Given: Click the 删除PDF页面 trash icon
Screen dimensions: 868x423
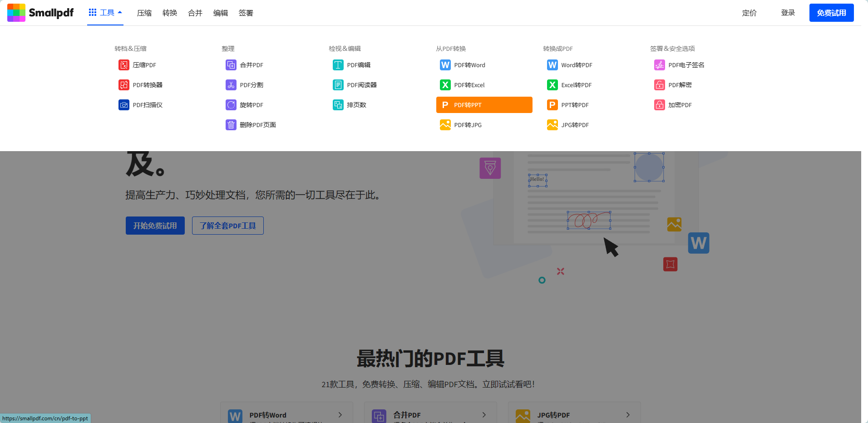Looking at the screenshot, I should [231, 125].
